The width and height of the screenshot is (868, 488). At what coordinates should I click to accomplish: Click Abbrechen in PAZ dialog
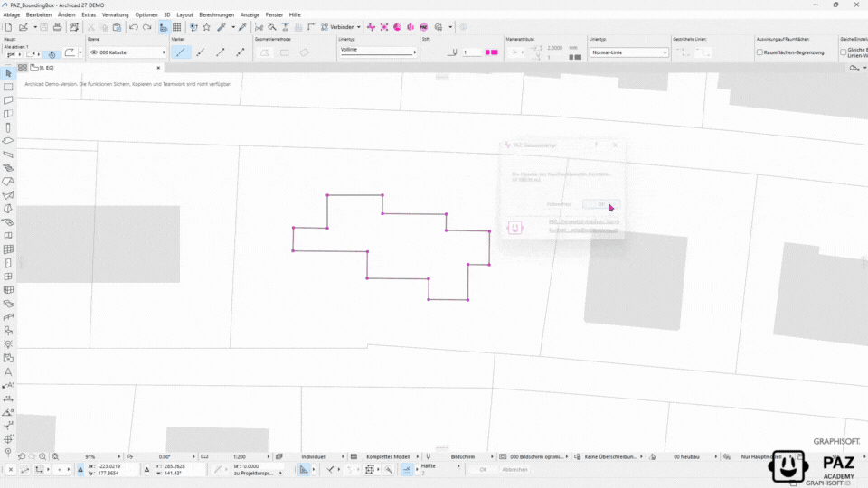(559, 204)
